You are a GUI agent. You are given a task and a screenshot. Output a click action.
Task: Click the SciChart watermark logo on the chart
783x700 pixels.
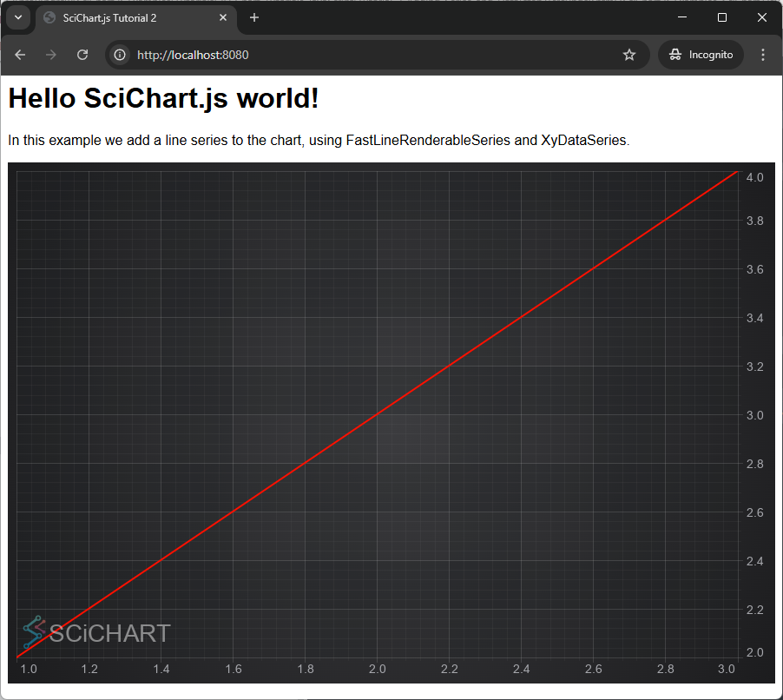(x=97, y=633)
